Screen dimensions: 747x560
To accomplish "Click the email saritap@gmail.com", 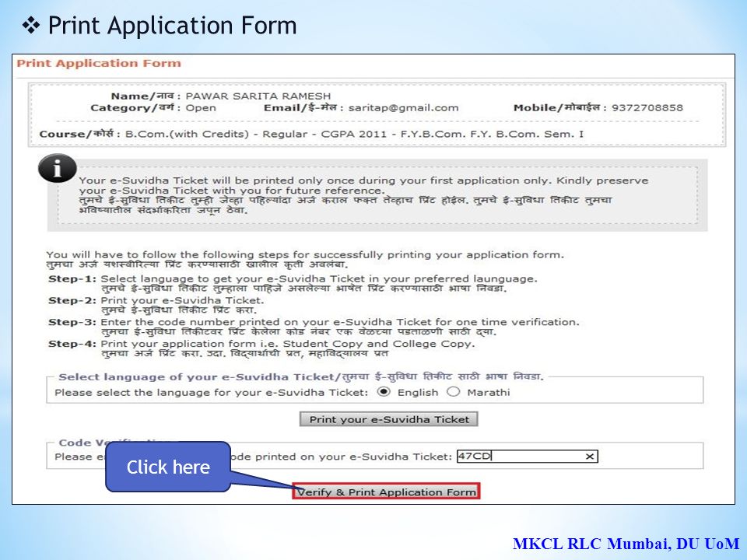I will click(x=404, y=108).
